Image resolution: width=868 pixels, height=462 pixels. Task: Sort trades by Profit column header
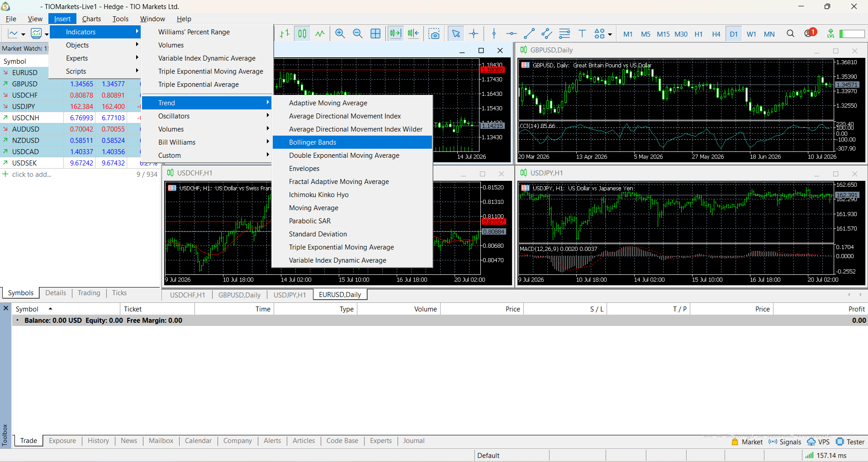820,309
